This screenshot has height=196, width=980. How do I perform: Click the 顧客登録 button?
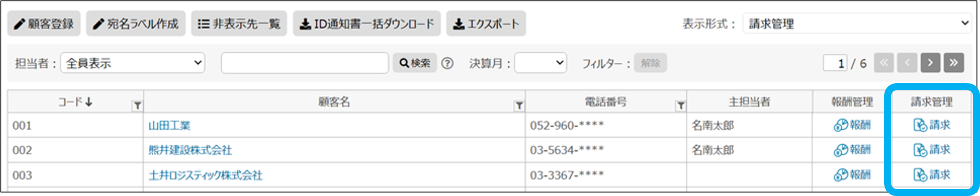pos(44,23)
